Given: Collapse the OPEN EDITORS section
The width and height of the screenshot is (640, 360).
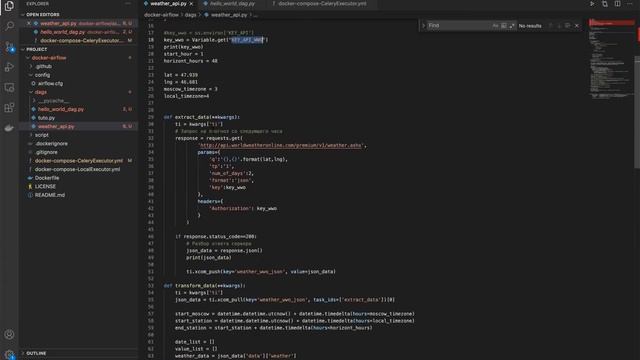Looking at the screenshot, I should click(x=23, y=15).
